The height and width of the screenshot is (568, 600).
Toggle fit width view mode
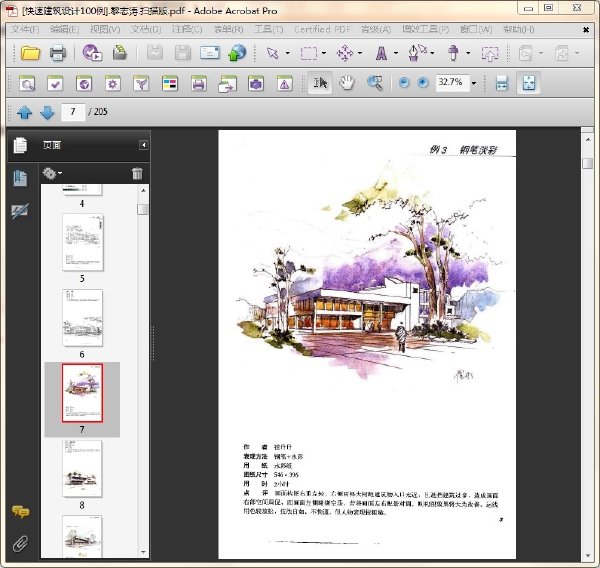(x=501, y=83)
